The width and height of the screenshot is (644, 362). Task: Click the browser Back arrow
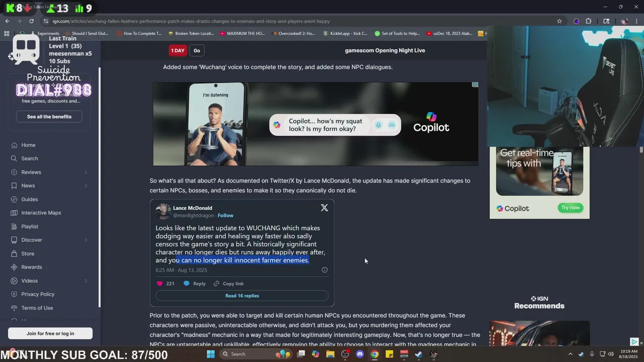click(x=7, y=21)
